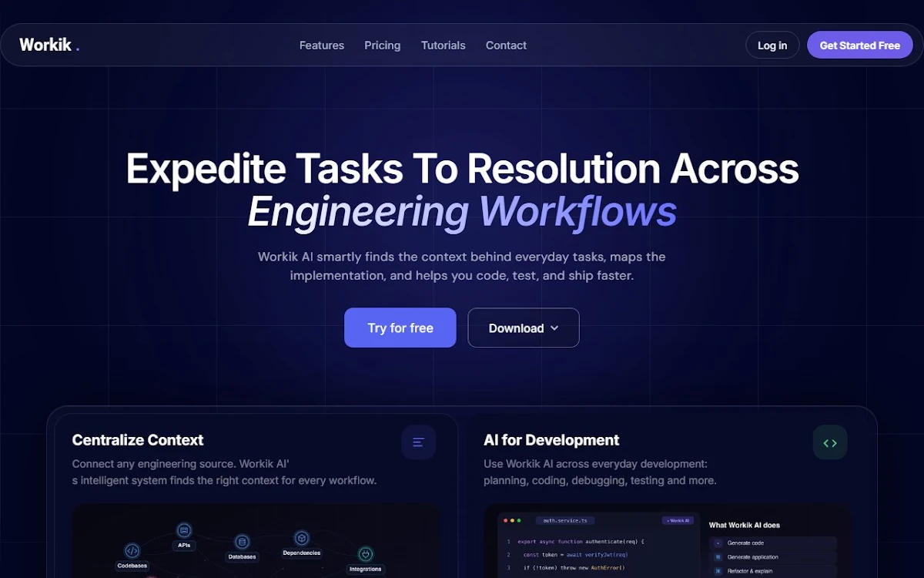This screenshot has height=578, width=924.
Task: Click the Generate application item
Action: pyautogui.click(x=772, y=557)
